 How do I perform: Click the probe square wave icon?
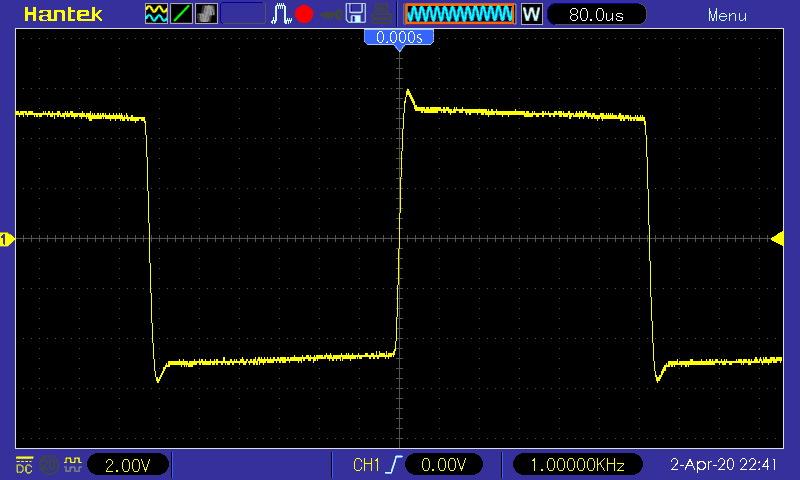[72, 465]
